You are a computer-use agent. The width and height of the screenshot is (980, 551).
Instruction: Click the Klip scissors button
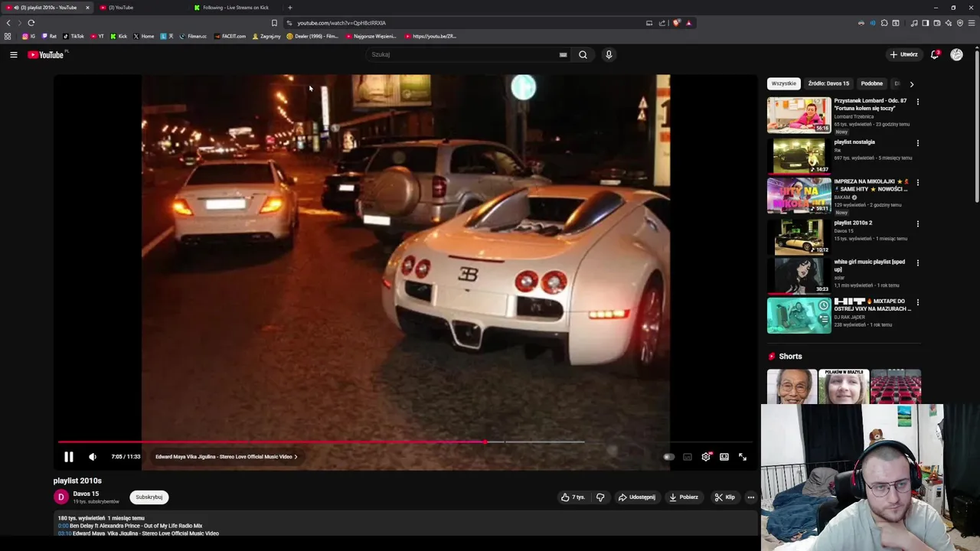(x=724, y=497)
